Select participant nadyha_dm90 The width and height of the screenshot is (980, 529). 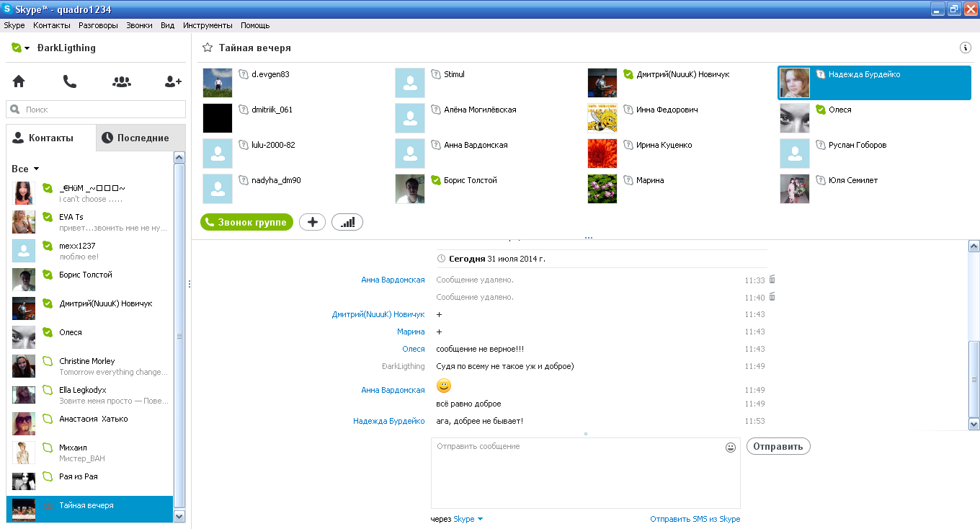[297, 189]
